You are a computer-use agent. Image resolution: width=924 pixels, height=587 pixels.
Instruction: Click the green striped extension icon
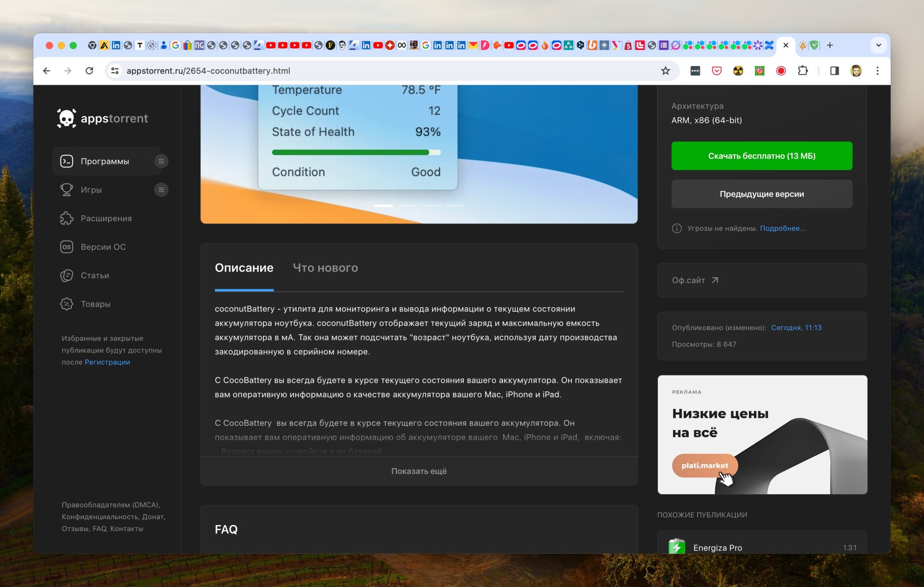pos(760,71)
